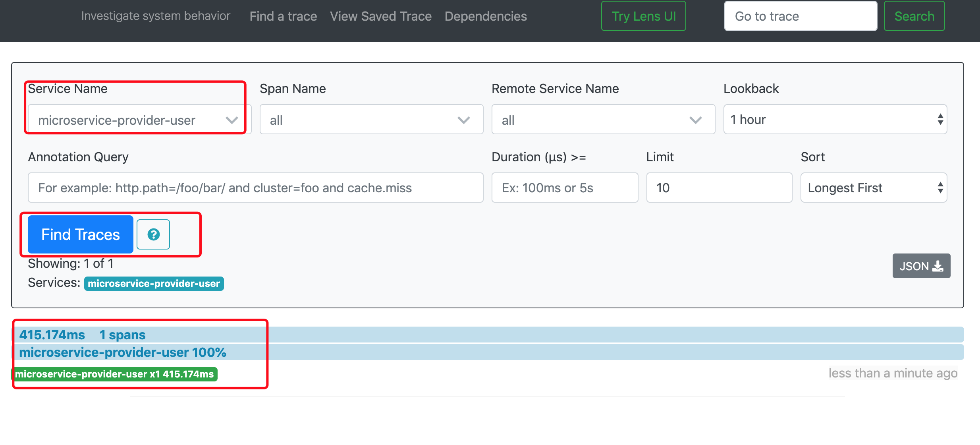Viewport: 980px width, 445px height.
Task: Change the Lookback 1 hour selector
Action: coord(835,120)
